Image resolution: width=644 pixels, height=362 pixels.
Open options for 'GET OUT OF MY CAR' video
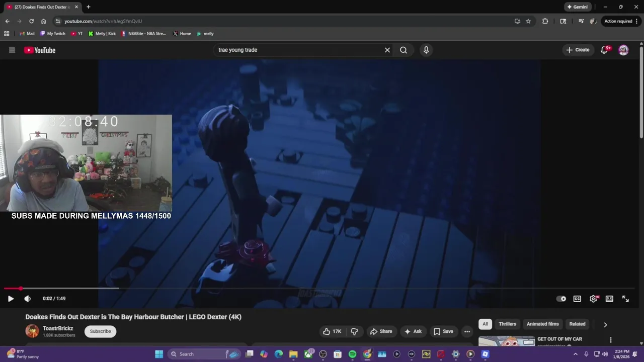(x=610, y=340)
